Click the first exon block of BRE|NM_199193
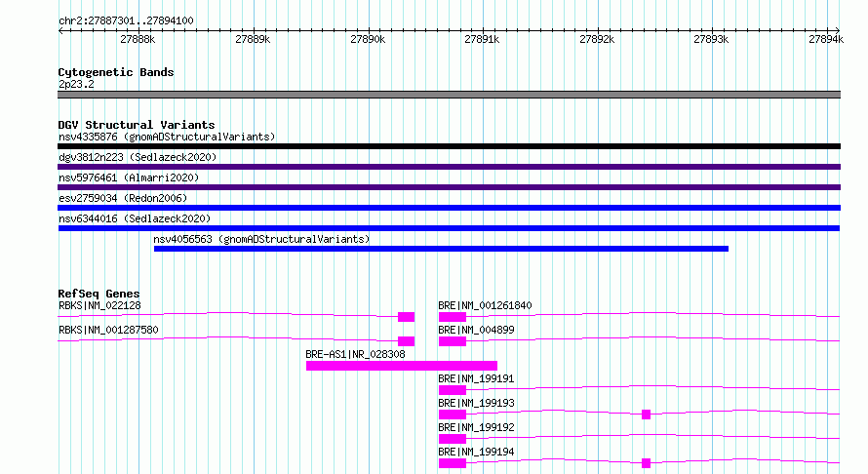 tap(453, 415)
